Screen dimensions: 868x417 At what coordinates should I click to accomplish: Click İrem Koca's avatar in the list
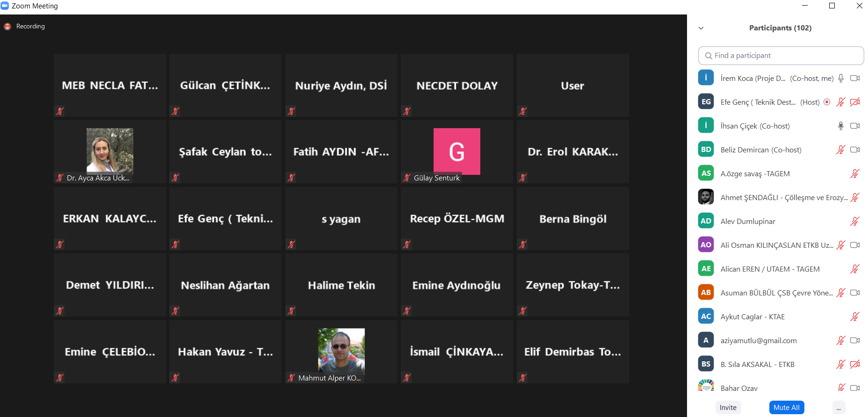click(706, 78)
